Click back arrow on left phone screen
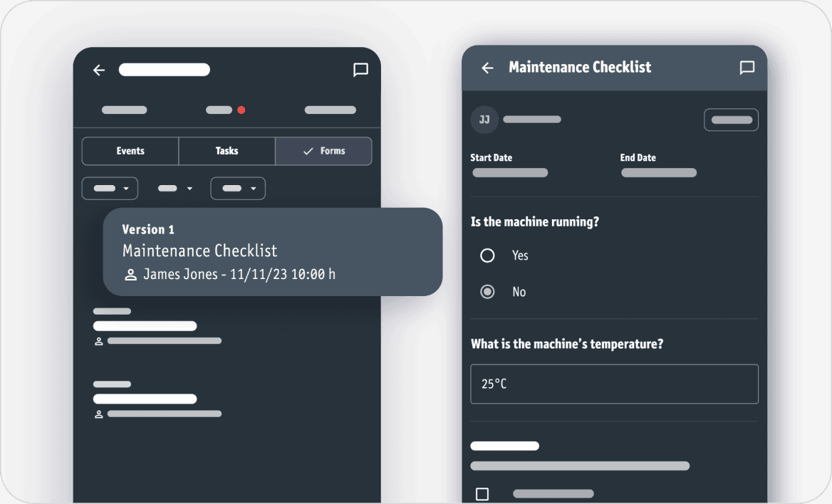Image resolution: width=832 pixels, height=504 pixels. 99,70
